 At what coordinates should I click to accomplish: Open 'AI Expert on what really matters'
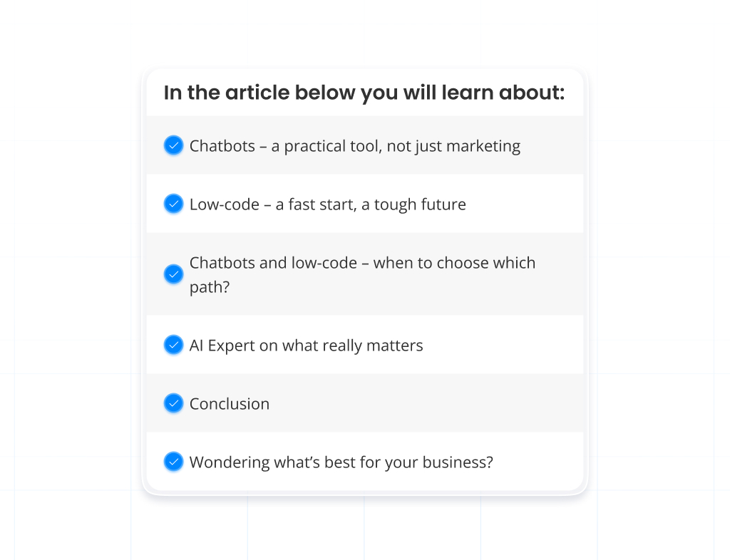(x=306, y=346)
